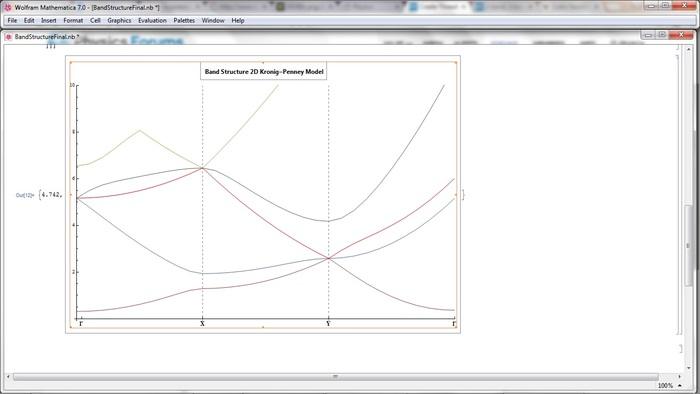700x394 pixels.
Task: Open the Evaluation menu
Action: click(x=152, y=21)
